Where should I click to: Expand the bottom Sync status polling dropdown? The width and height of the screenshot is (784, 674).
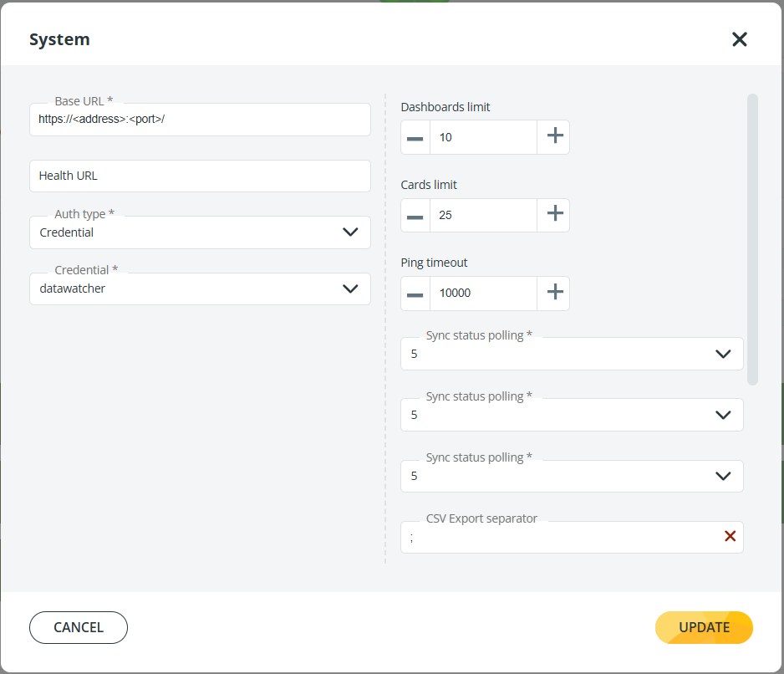pyautogui.click(x=723, y=476)
